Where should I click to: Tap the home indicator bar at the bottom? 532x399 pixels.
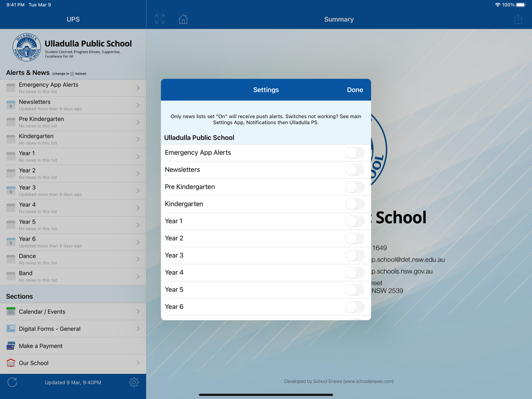click(266, 395)
